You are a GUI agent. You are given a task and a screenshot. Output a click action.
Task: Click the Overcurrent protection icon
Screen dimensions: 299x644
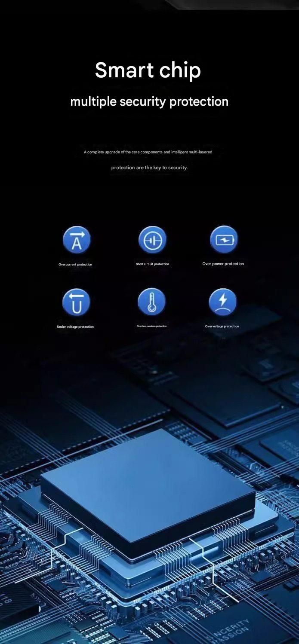(x=76, y=240)
